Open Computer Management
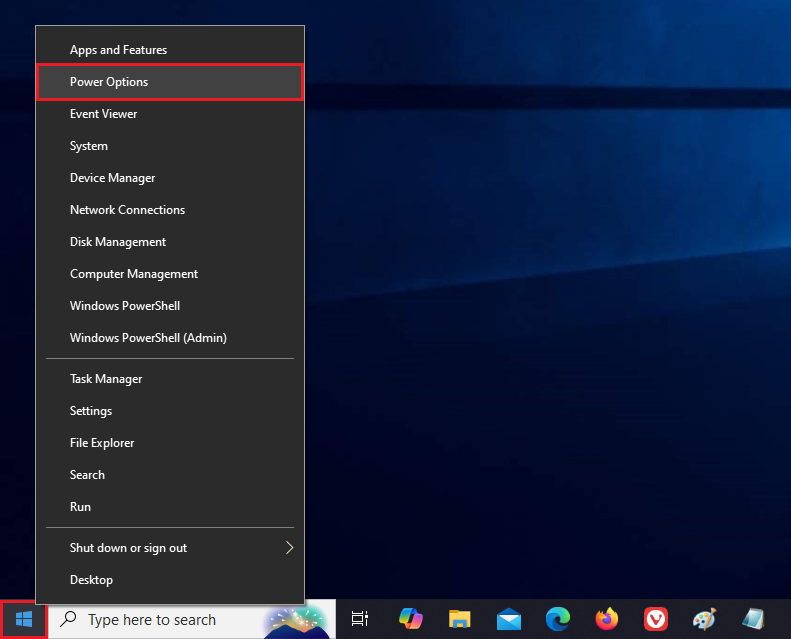Viewport: 791px width, 639px height. (170, 274)
